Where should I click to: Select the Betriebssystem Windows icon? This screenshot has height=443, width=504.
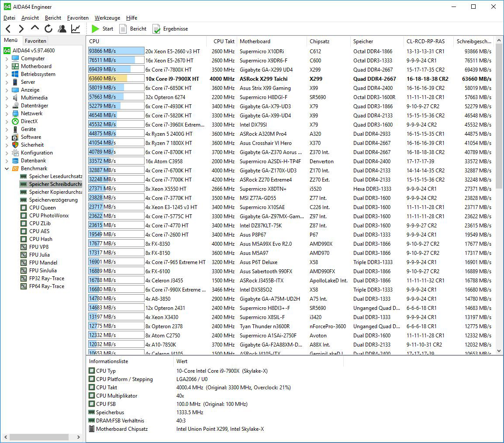click(x=15, y=74)
